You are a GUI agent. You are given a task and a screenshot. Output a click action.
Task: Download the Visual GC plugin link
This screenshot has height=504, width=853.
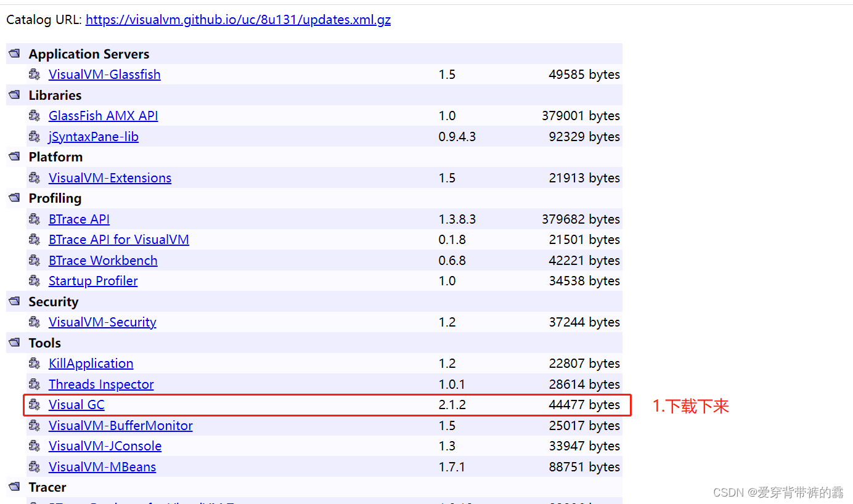point(76,405)
